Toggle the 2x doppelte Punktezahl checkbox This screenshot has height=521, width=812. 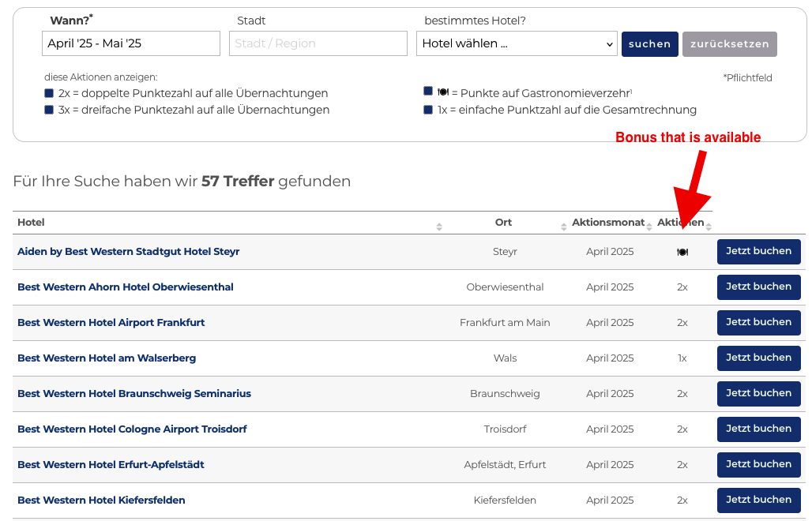point(49,93)
